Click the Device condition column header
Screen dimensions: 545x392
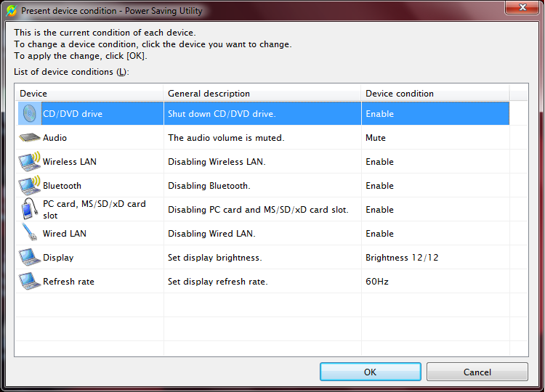pyautogui.click(x=435, y=94)
